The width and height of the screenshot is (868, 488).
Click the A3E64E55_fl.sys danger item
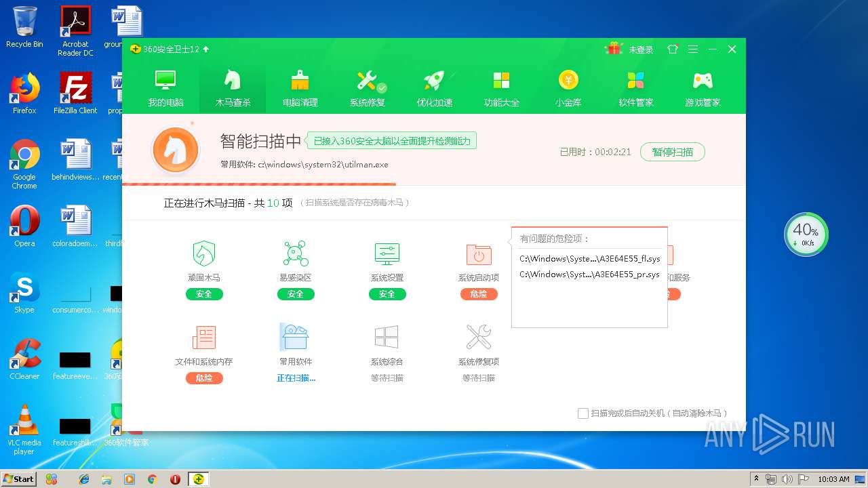[x=589, y=259]
